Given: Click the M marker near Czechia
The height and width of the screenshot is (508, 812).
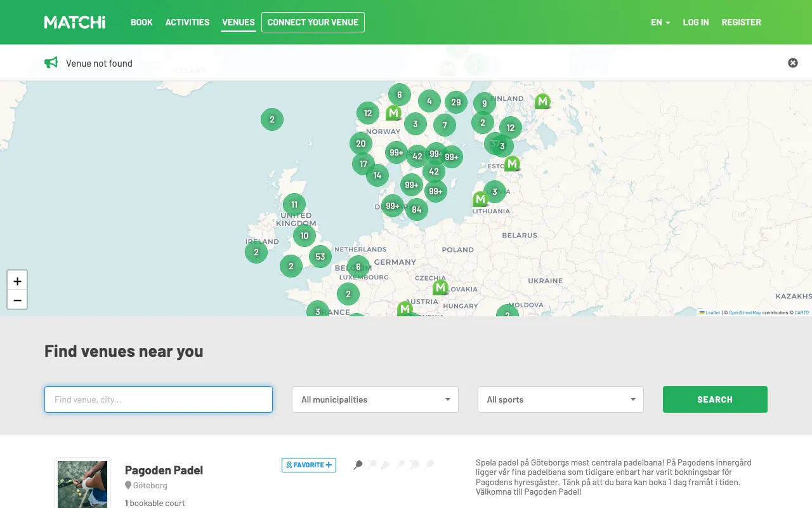Looking at the screenshot, I should tap(440, 288).
